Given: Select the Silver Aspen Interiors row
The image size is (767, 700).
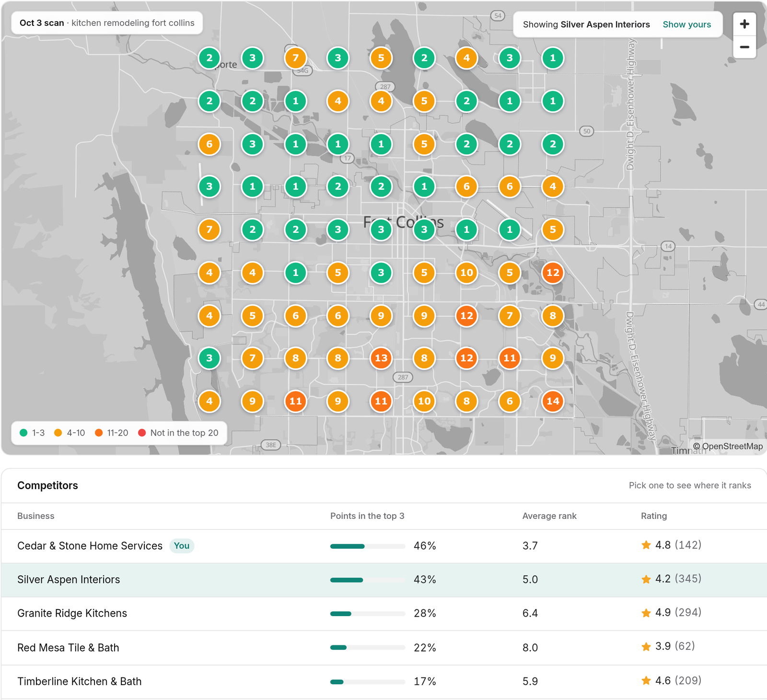Looking at the screenshot, I should 384,580.
